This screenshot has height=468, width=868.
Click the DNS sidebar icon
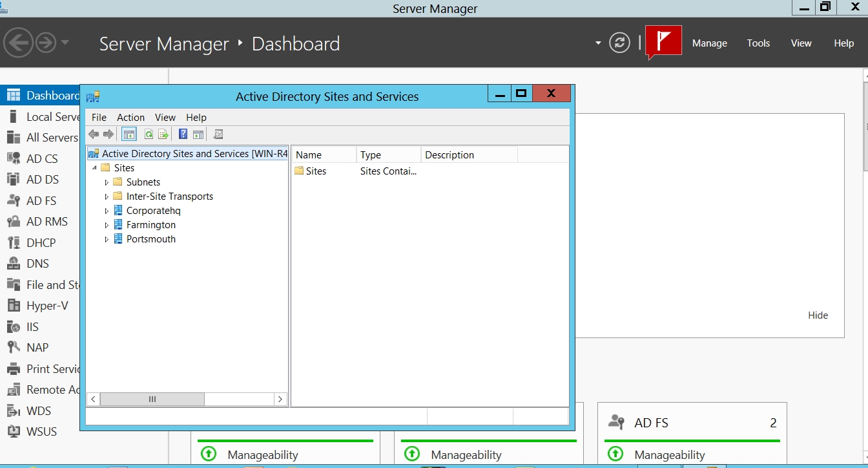point(13,264)
